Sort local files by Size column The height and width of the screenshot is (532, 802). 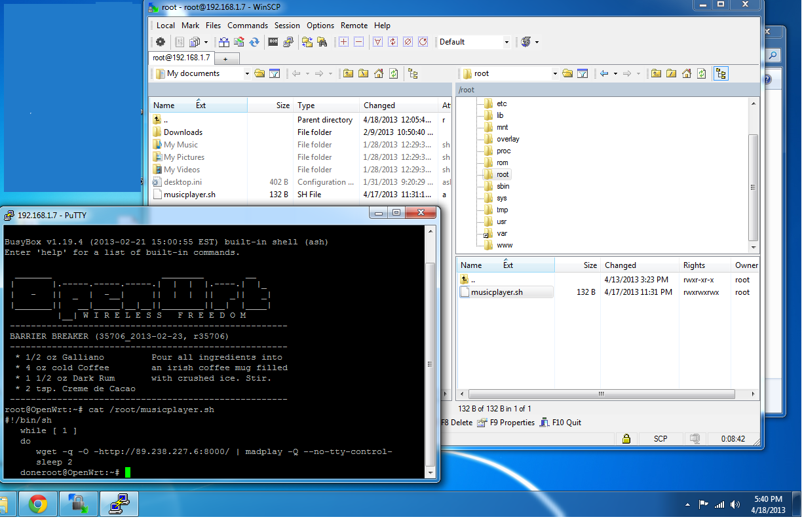tap(270, 105)
